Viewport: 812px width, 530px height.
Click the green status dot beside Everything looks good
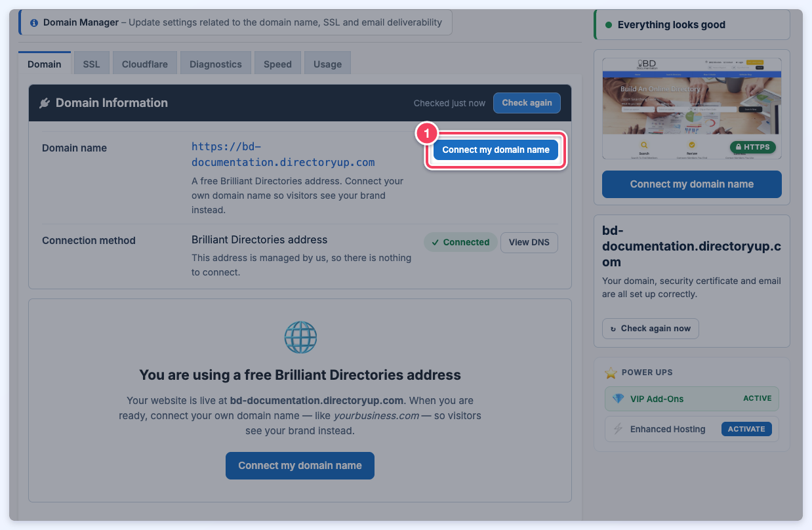tap(609, 25)
